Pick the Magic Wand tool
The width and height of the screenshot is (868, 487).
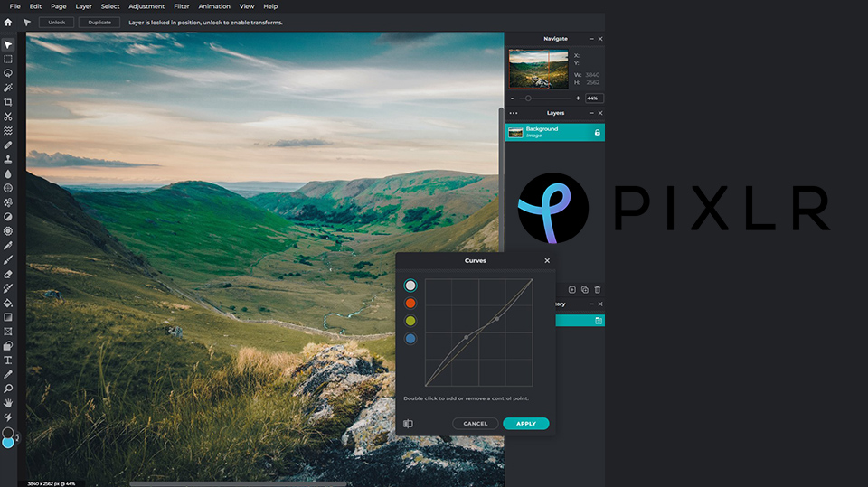click(8, 88)
